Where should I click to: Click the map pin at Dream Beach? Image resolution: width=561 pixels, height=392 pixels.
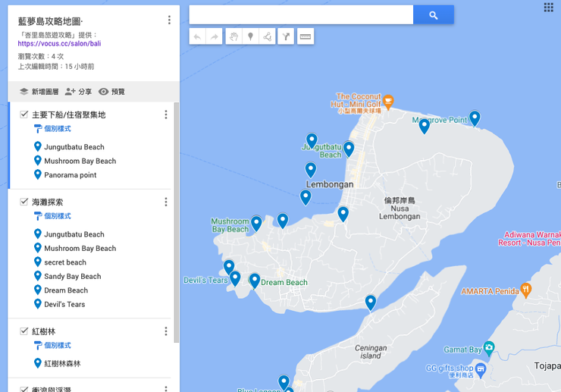click(x=255, y=281)
